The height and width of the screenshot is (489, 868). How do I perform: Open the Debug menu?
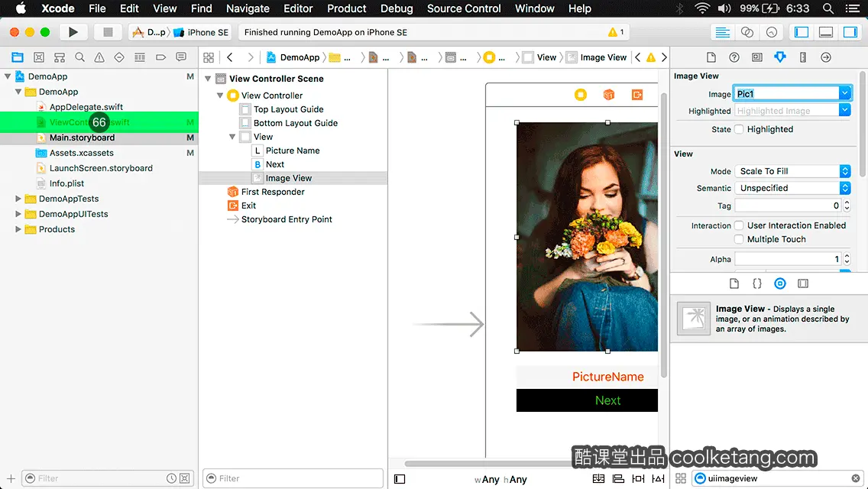tap(397, 8)
